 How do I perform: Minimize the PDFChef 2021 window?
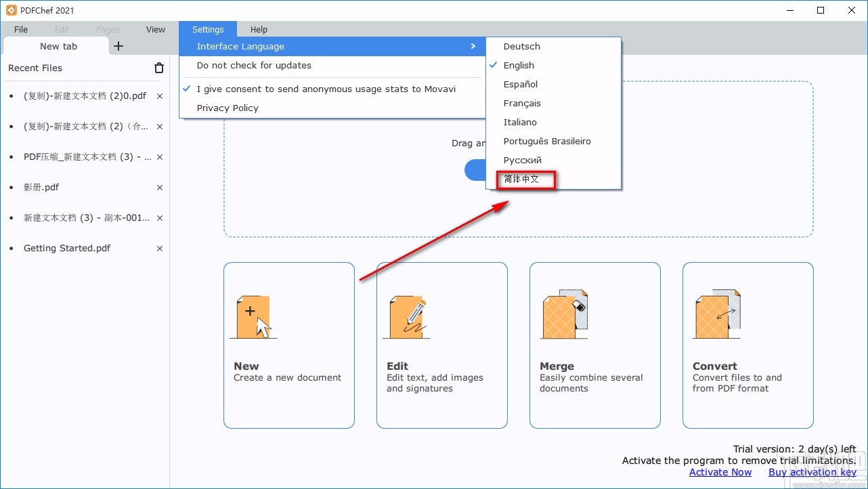click(789, 10)
